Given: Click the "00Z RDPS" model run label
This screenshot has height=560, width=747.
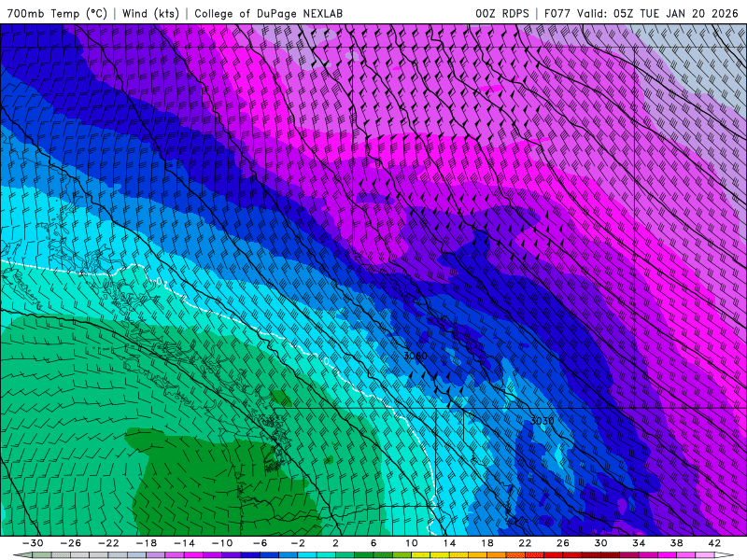Looking at the screenshot, I should [502, 13].
